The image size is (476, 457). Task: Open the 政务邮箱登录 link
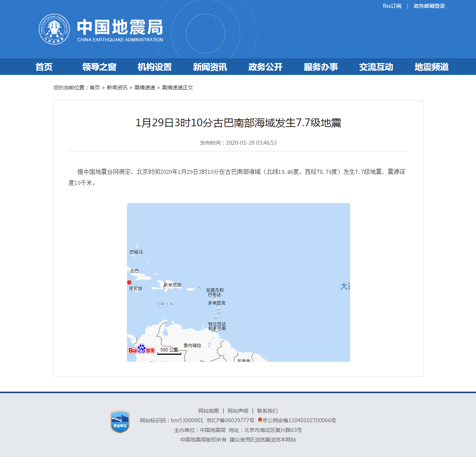tap(429, 6)
